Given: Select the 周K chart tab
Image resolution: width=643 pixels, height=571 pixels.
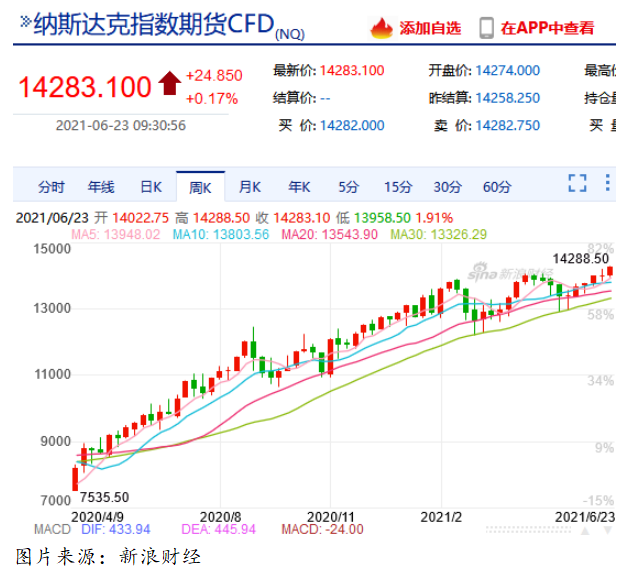Looking at the screenshot, I should 200,188.
